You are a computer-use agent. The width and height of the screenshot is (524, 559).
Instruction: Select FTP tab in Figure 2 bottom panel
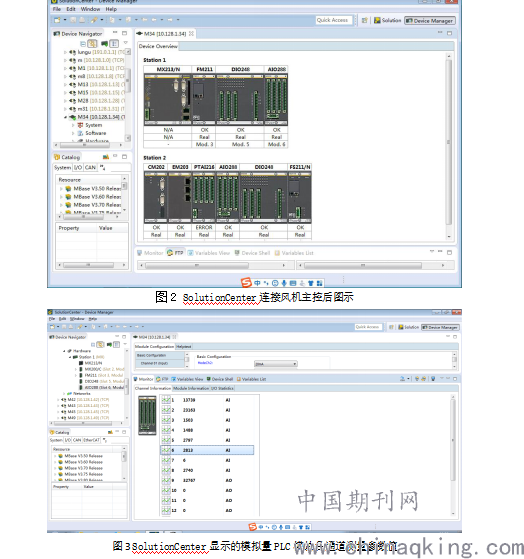(175, 253)
